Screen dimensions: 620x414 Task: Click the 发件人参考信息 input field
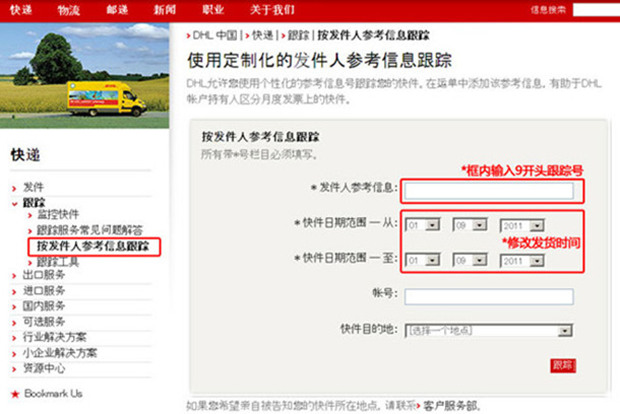[489, 191]
